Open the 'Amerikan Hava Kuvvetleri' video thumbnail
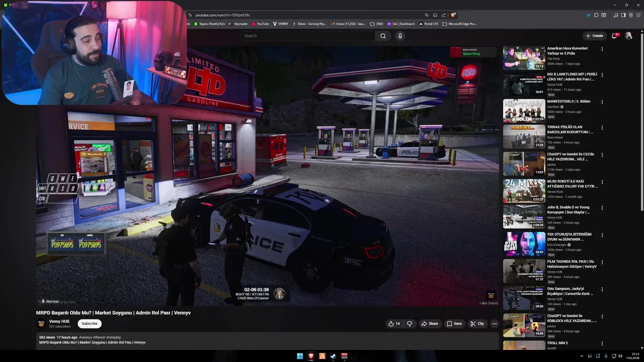 [524, 58]
